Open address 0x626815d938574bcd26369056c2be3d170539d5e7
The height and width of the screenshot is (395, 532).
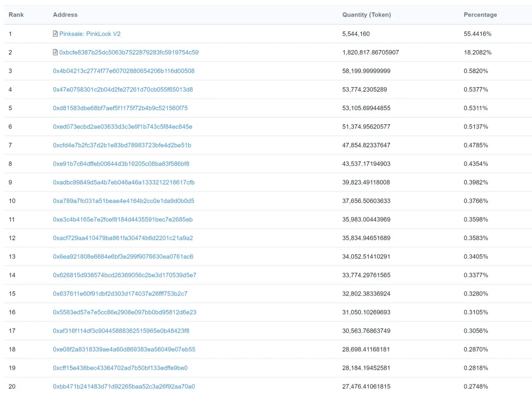(x=125, y=275)
